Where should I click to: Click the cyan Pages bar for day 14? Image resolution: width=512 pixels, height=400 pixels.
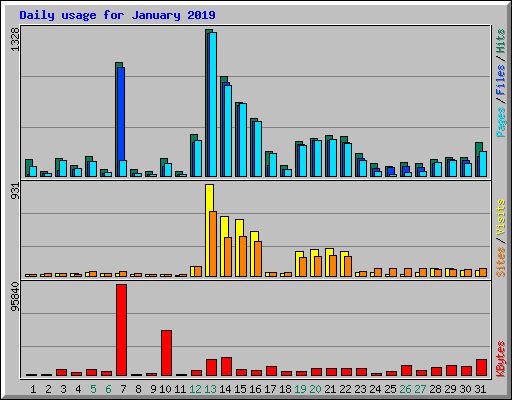[x=228, y=131]
